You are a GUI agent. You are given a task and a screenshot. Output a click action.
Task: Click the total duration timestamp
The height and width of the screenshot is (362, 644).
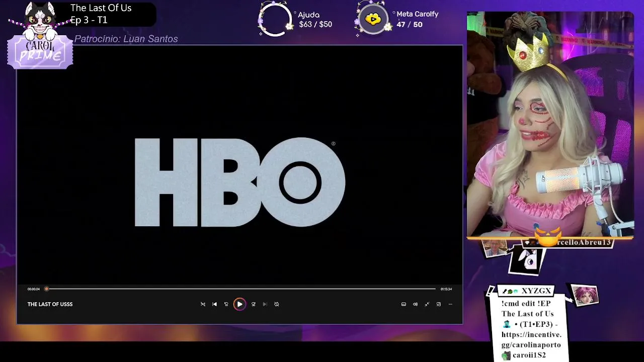[x=446, y=289]
